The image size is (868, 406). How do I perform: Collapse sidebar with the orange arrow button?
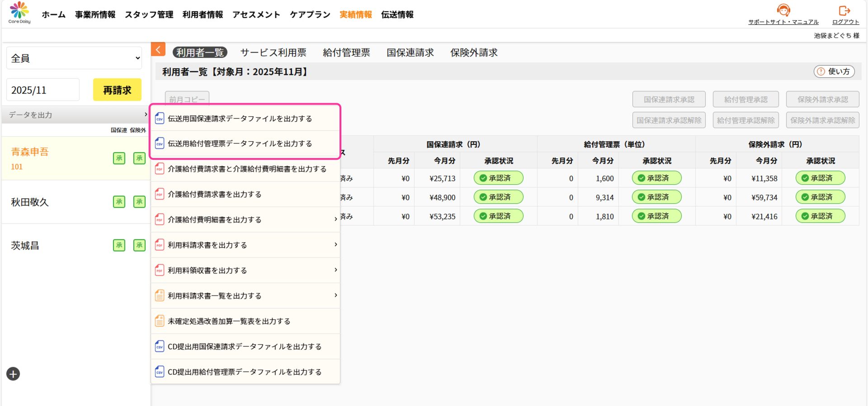point(158,49)
